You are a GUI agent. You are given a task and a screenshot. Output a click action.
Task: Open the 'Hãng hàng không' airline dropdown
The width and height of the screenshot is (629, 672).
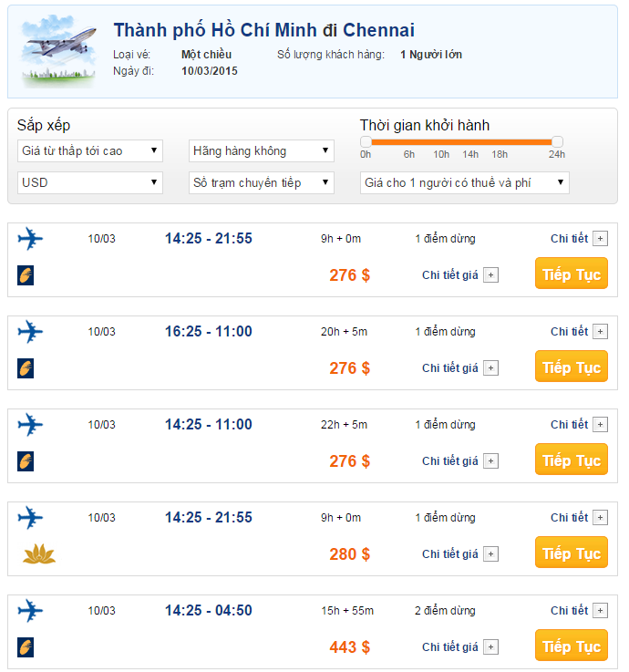(262, 150)
